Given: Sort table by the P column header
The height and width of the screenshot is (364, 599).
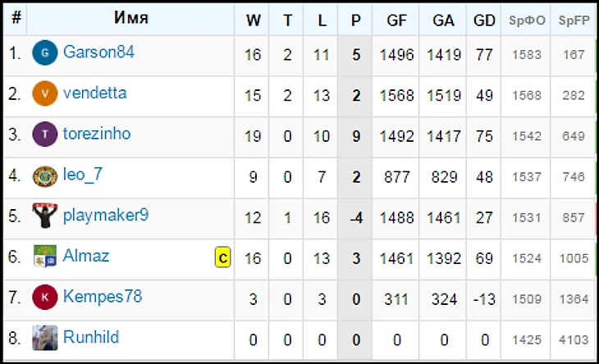Looking at the screenshot, I should [355, 20].
